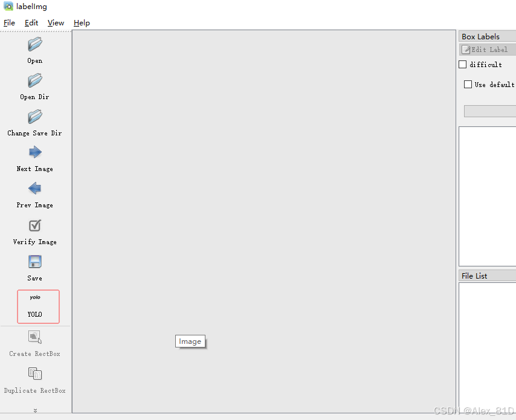Screen dimensions: 516x420
Task: Click the Edit Label button
Action: coord(488,50)
